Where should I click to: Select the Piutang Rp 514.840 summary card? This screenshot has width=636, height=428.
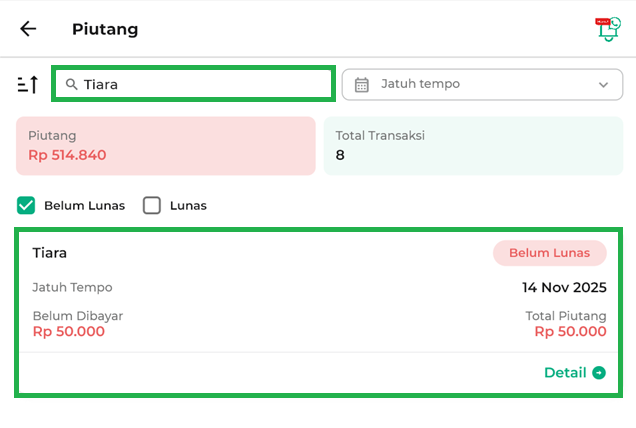point(166,146)
